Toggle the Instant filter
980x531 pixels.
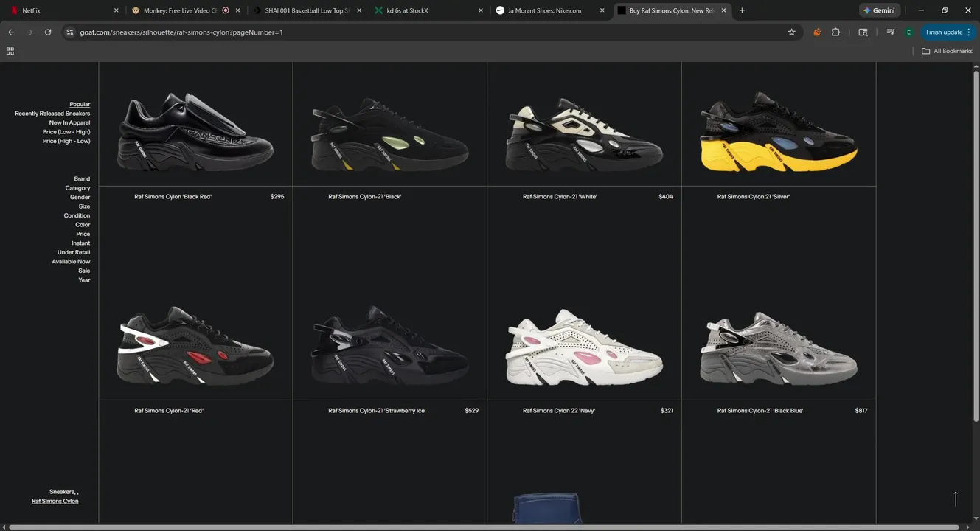(81, 243)
